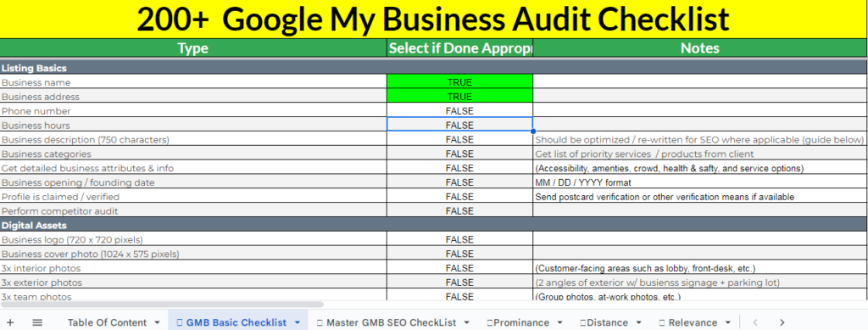Toggle Business categories FALSE value
This screenshot has width=868, height=330.
tap(459, 154)
